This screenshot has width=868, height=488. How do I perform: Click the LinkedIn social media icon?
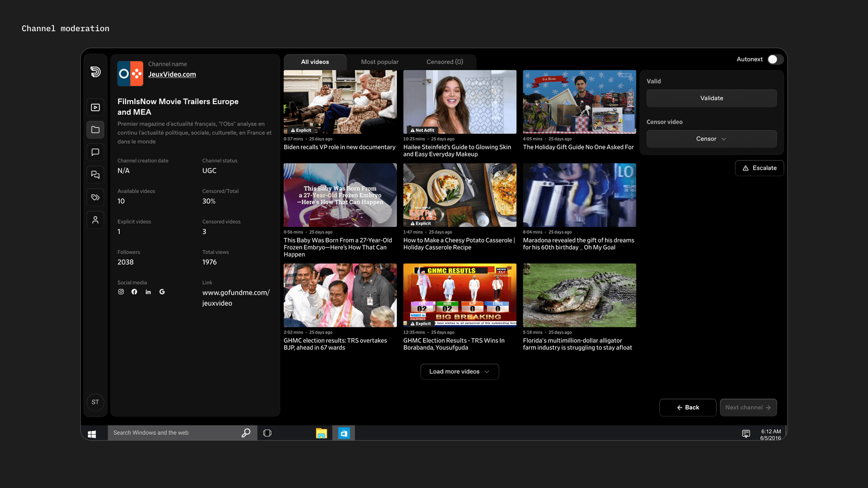pos(148,292)
